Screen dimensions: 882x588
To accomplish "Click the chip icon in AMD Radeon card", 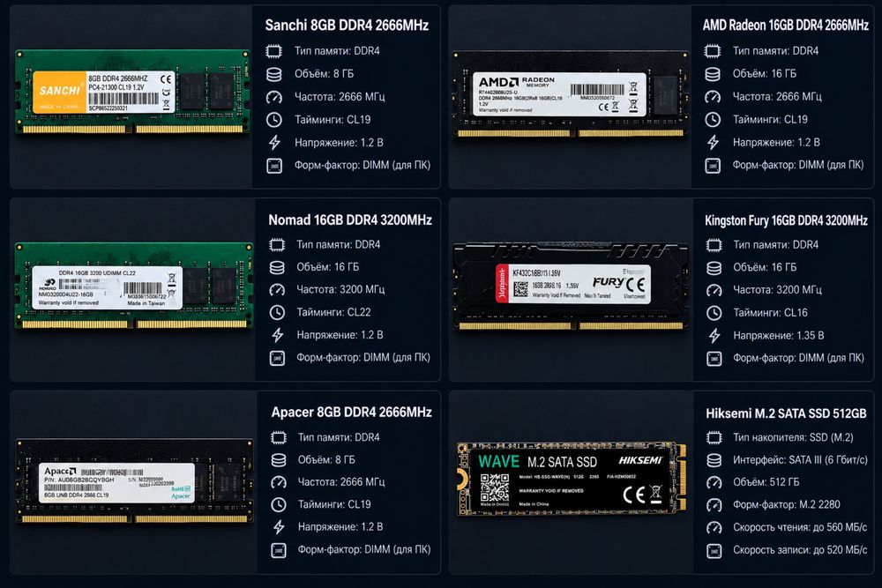I will coord(713,51).
